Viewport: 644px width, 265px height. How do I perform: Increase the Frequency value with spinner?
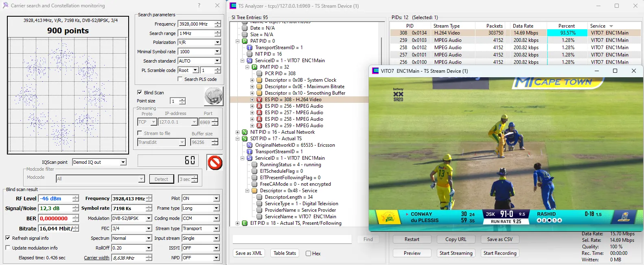[218, 22]
